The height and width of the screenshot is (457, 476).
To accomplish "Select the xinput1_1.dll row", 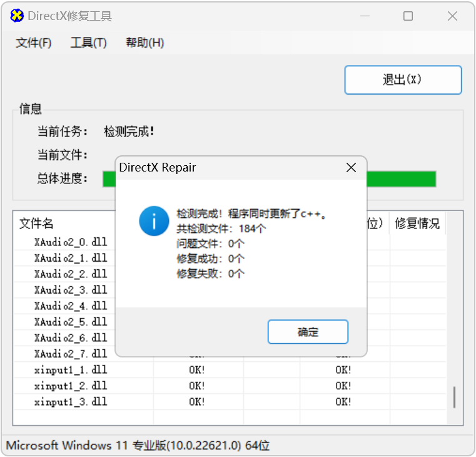I will click(230, 370).
